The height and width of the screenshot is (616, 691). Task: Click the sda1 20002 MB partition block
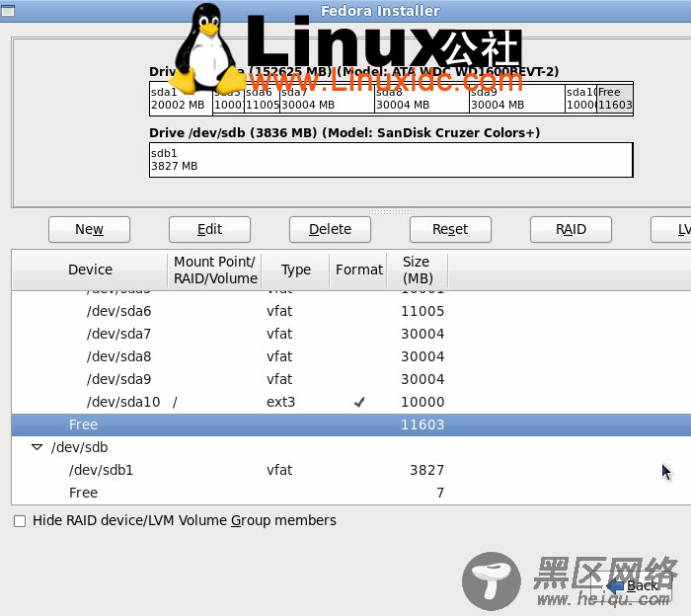coord(181,99)
